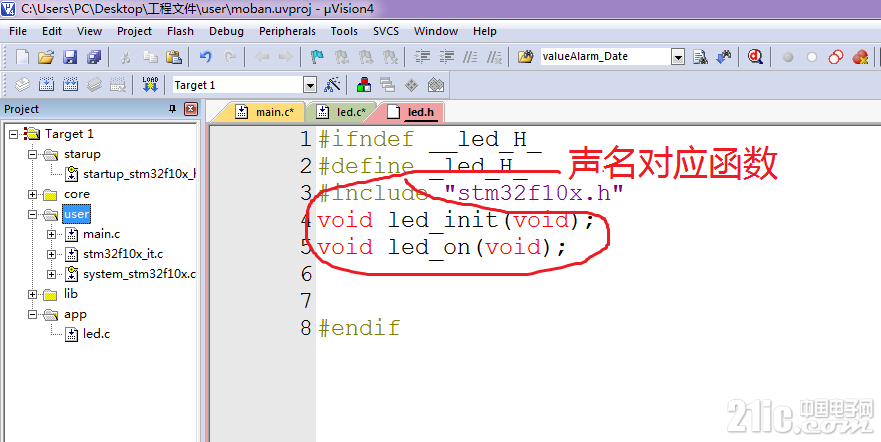Expand the lib folder
881x442 pixels.
coord(33,294)
